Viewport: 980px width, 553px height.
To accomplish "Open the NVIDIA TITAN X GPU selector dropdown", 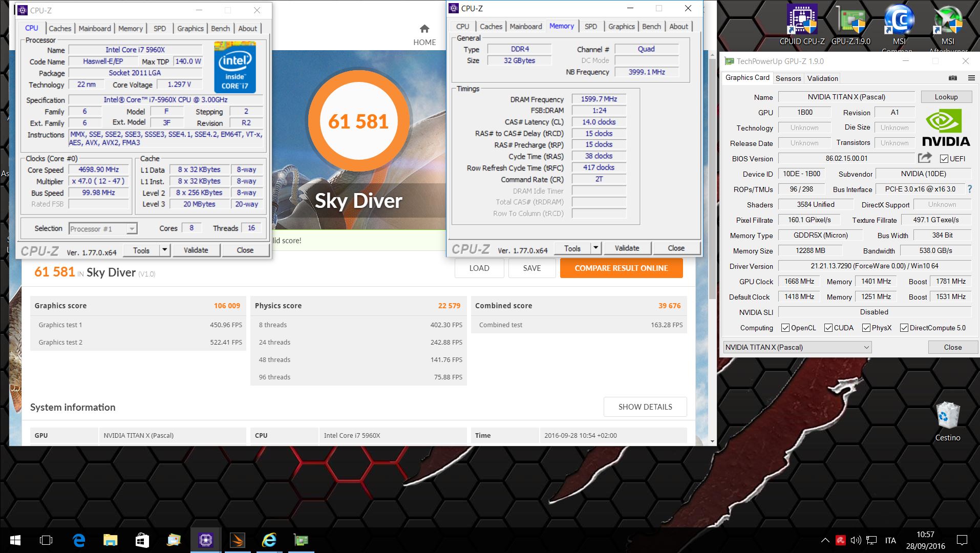I will 797,347.
